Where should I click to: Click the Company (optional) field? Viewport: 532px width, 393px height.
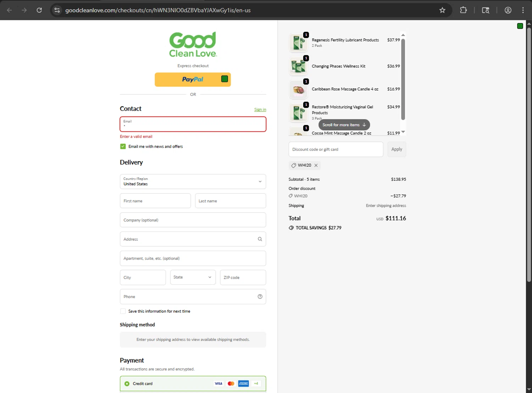pos(193,220)
